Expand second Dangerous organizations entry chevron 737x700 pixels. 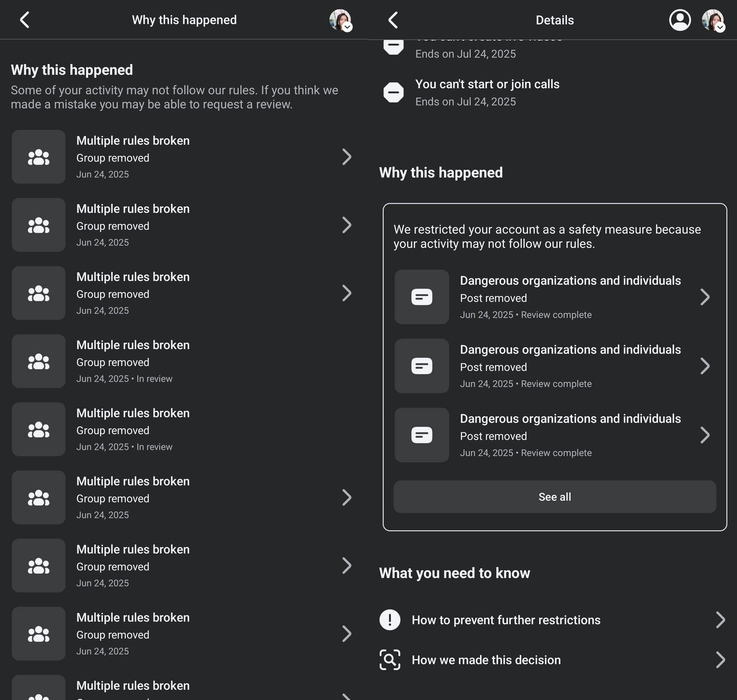pos(705,366)
